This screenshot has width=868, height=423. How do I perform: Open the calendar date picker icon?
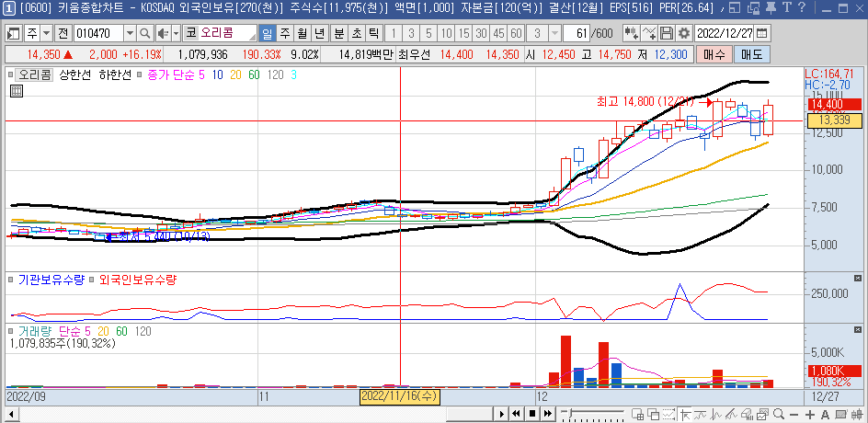coord(762,33)
